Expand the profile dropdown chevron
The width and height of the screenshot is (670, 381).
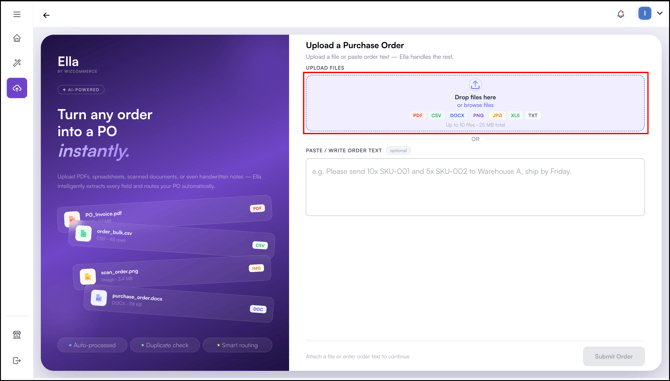pyautogui.click(x=660, y=14)
